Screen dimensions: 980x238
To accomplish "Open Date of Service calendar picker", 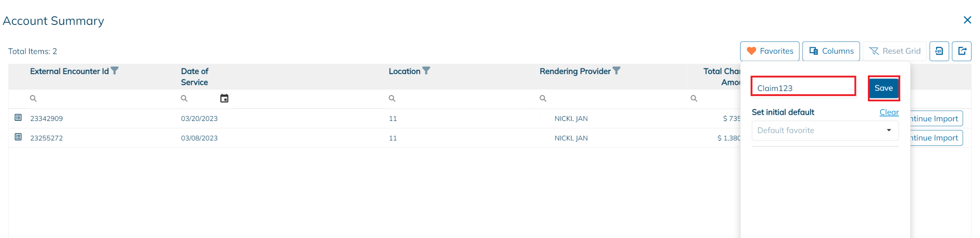I will click(x=224, y=98).
